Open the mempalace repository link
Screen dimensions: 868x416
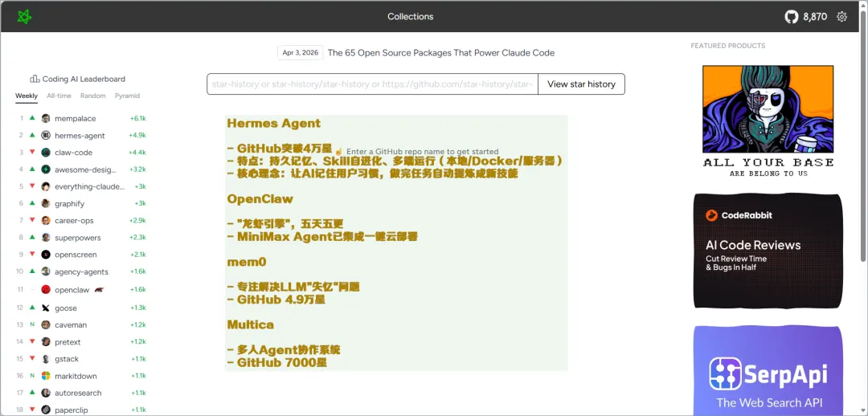[x=75, y=118]
